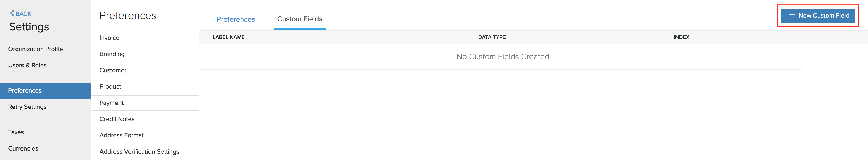The height and width of the screenshot is (160, 868).
Task: Open the Currencies settings section
Action: pyautogui.click(x=23, y=148)
